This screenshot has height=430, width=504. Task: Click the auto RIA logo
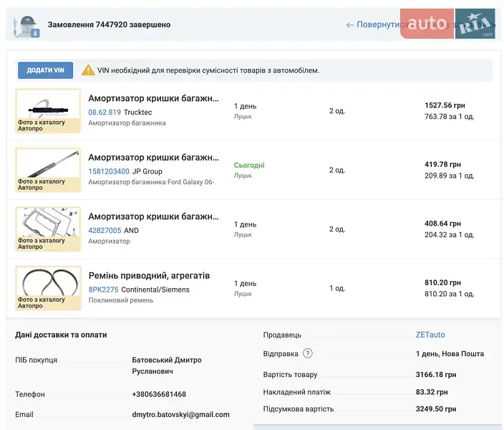pos(447,24)
